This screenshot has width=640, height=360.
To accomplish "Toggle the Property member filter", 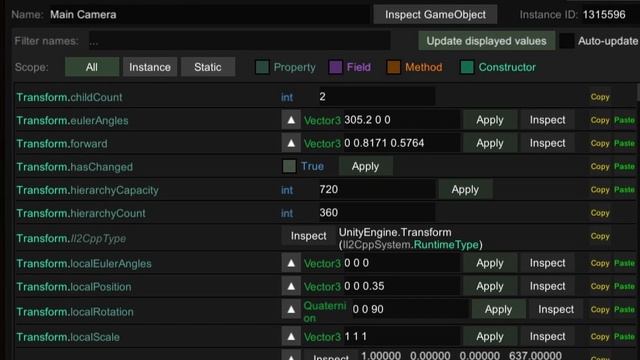I will tap(262, 67).
